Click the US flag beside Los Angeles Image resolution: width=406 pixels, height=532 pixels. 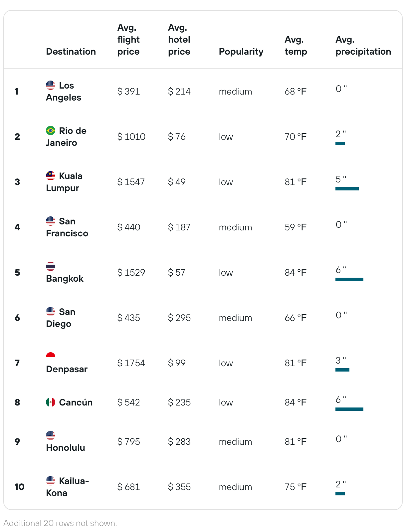[51, 85]
